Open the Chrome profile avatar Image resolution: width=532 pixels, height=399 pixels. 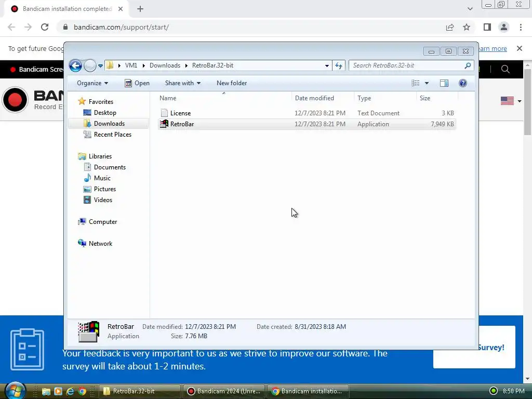coord(504,27)
